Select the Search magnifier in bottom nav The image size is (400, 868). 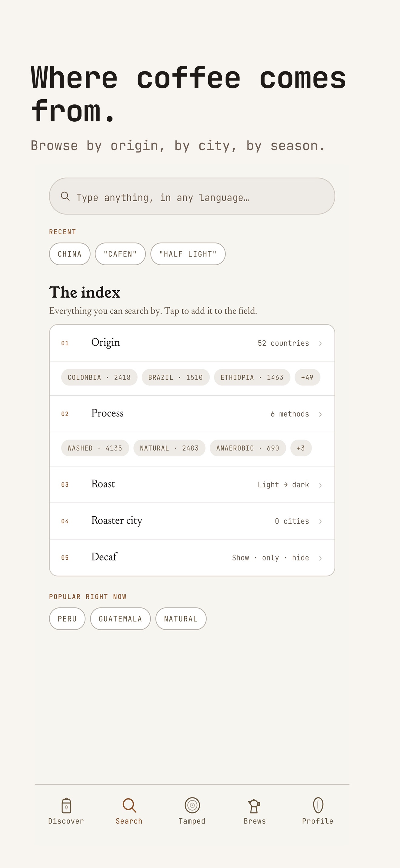click(129, 805)
